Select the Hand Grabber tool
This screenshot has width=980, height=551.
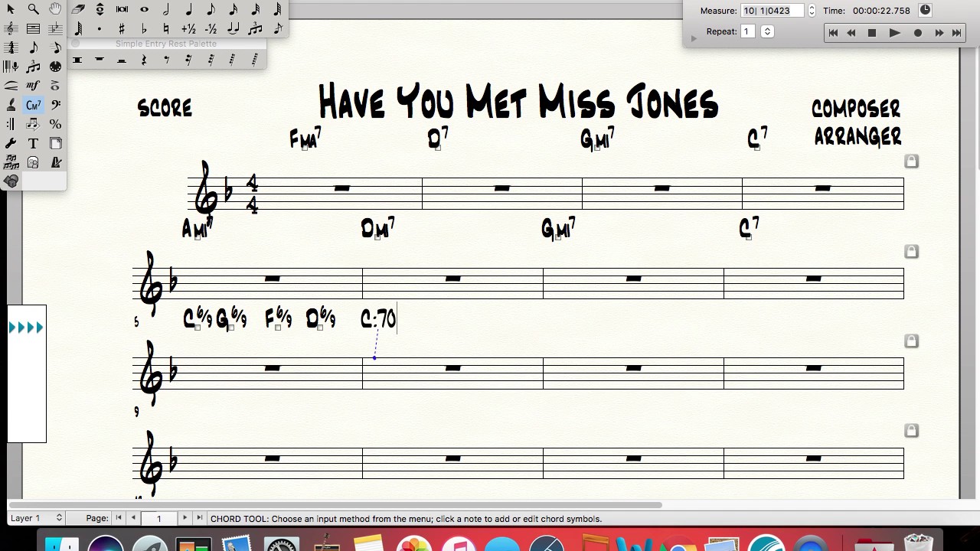click(55, 9)
